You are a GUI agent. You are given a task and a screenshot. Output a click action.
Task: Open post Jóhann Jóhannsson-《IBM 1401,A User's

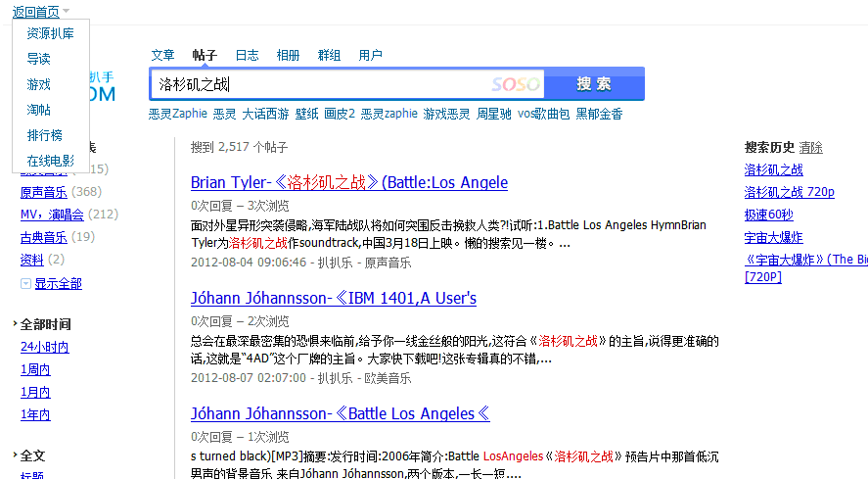(334, 298)
